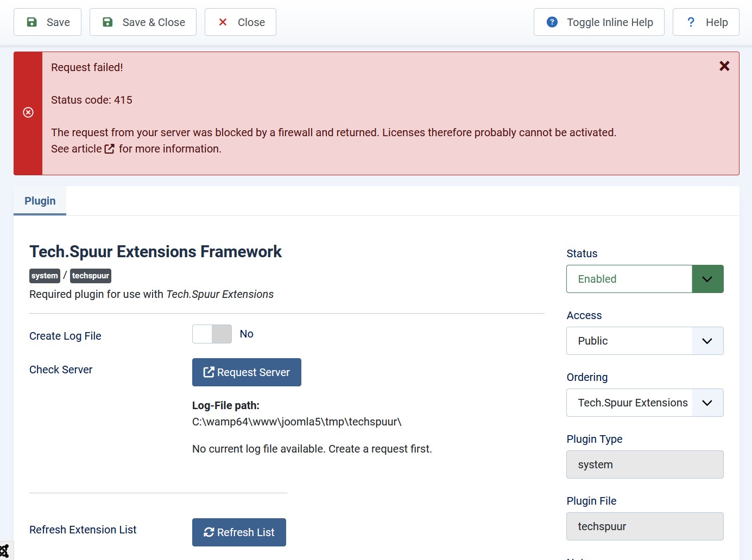Viewport: 752px width, 560px height.
Task: Click the 'system' badge under the title
Action: (x=45, y=276)
